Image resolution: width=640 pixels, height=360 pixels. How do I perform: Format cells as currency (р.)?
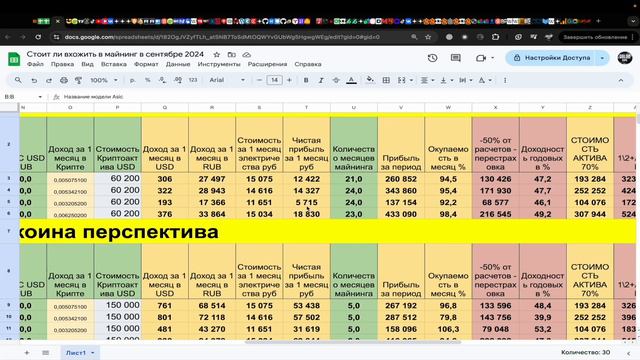tap(133, 80)
